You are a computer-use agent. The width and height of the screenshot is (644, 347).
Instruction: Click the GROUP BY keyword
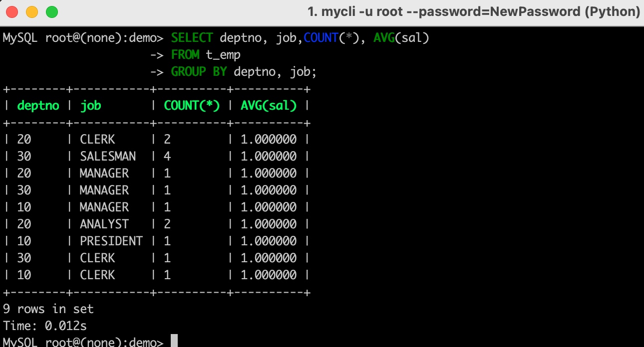(x=199, y=72)
